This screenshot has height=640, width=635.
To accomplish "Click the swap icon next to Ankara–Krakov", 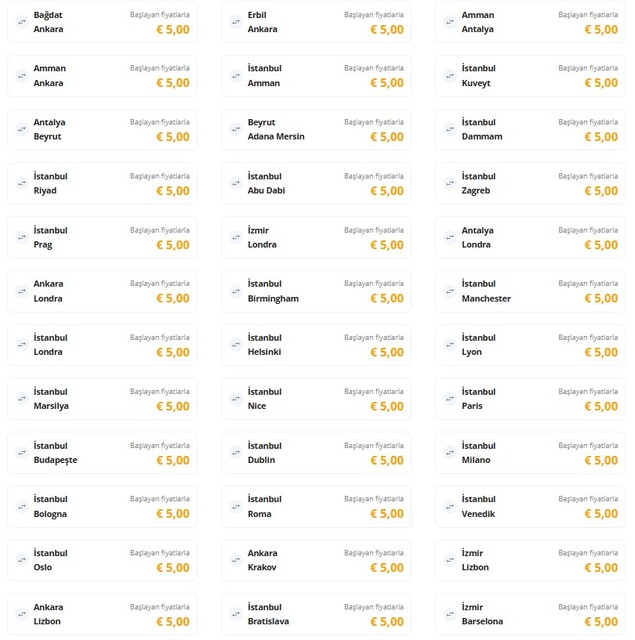I will coord(236,560).
